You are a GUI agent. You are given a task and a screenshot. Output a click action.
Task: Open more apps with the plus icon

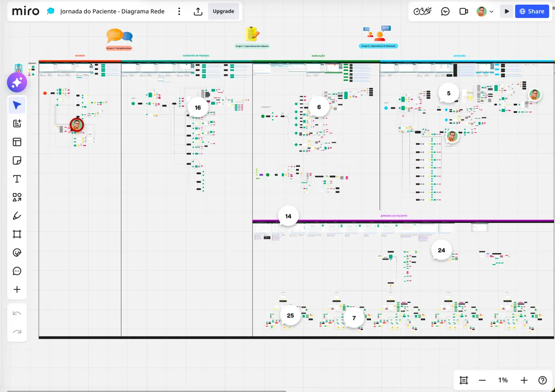pos(17,289)
